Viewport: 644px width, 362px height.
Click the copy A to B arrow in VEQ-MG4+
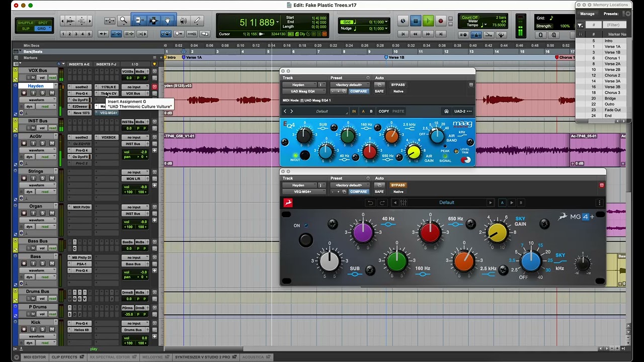(x=512, y=203)
